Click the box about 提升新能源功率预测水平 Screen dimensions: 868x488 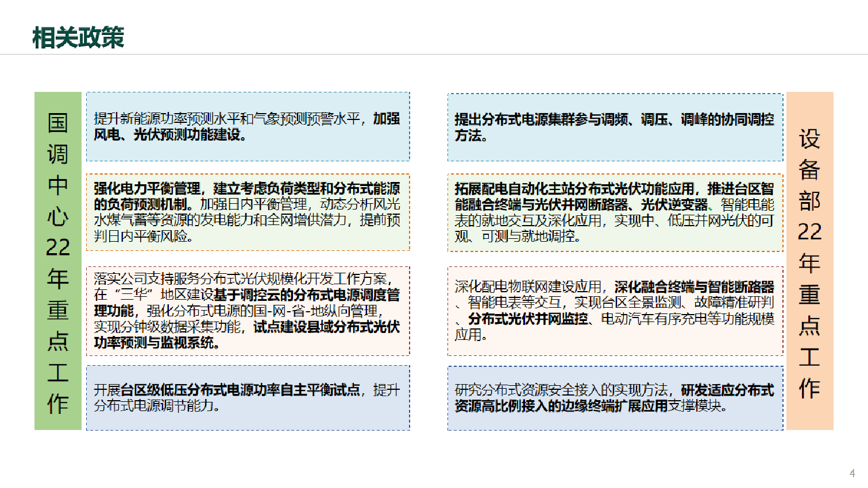(248, 127)
